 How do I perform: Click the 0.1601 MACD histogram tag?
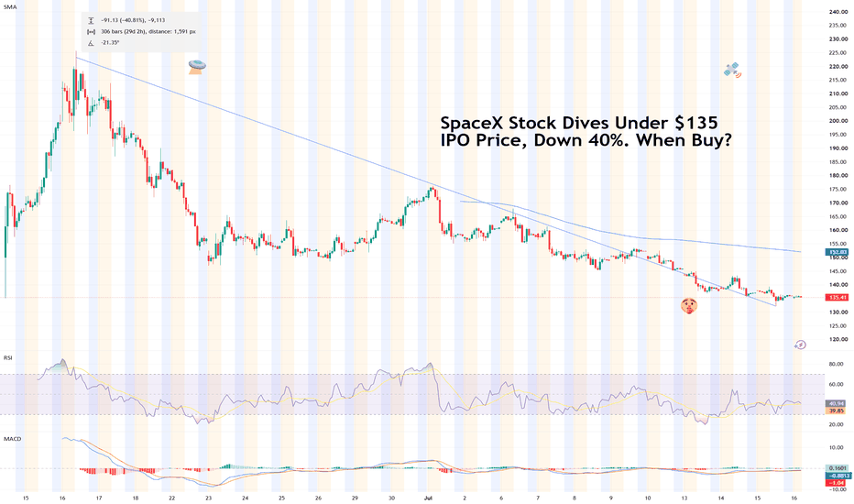click(838, 468)
